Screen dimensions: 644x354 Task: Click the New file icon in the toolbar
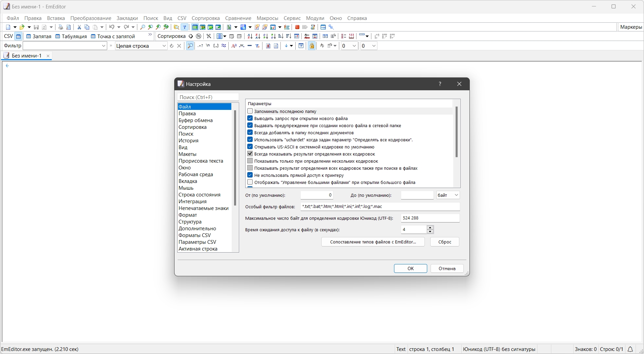tap(8, 27)
